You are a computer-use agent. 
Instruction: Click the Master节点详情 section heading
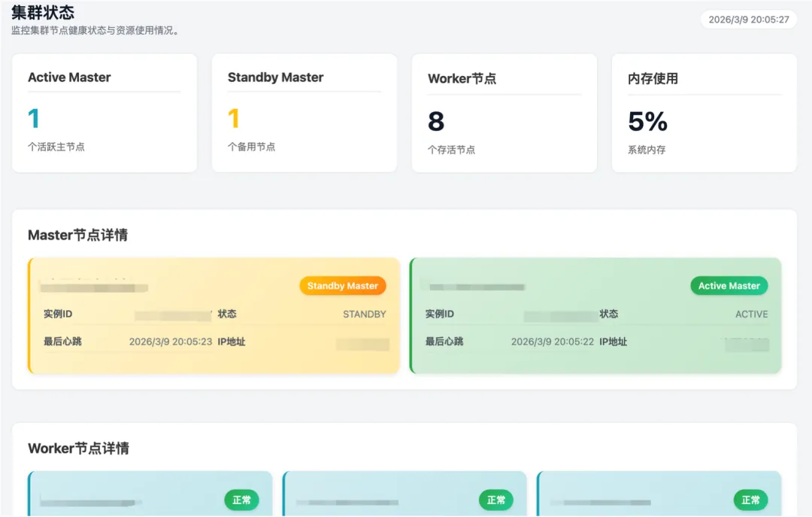(77, 236)
